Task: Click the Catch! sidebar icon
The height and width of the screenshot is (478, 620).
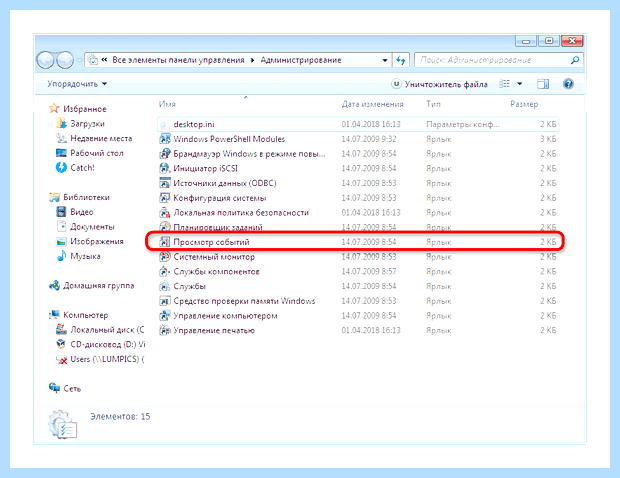Action: pos(61,168)
